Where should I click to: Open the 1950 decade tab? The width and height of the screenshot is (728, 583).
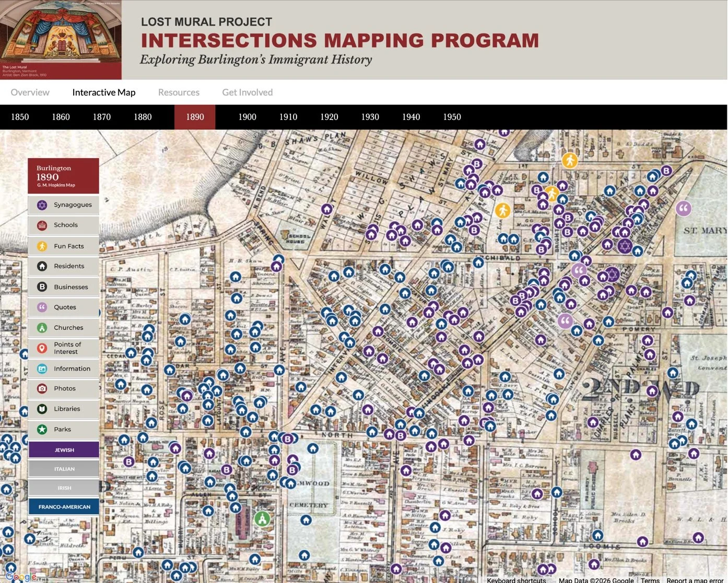pos(452,117)
